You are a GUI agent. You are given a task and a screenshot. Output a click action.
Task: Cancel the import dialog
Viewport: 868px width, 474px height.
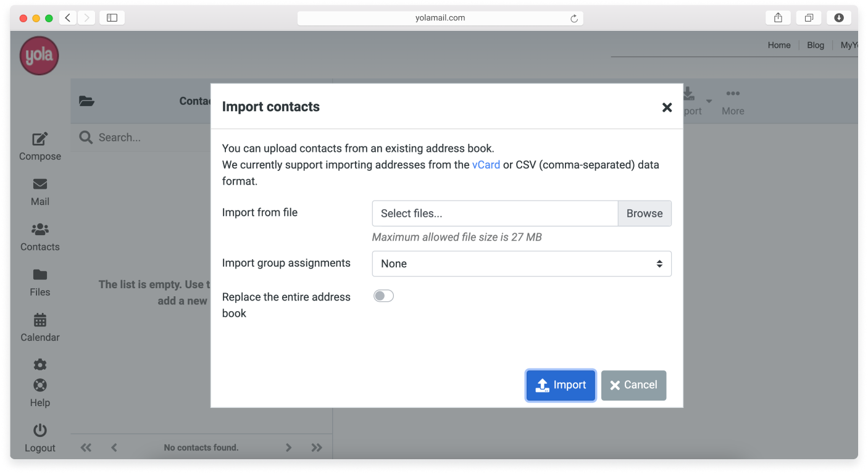(x=633, y=385)
